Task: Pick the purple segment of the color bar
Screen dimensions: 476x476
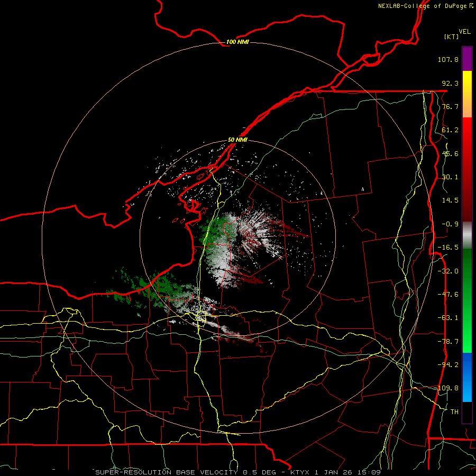Action: [467, 59]
